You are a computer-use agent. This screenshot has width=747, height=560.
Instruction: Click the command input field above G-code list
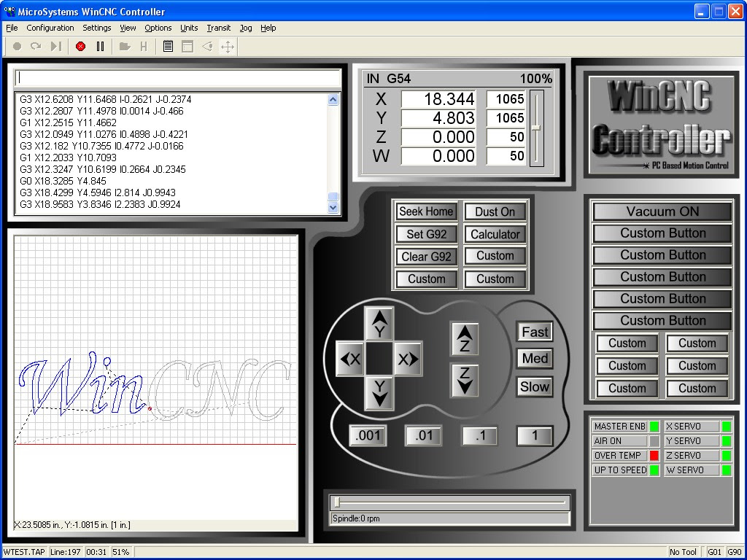click(178, 77)
